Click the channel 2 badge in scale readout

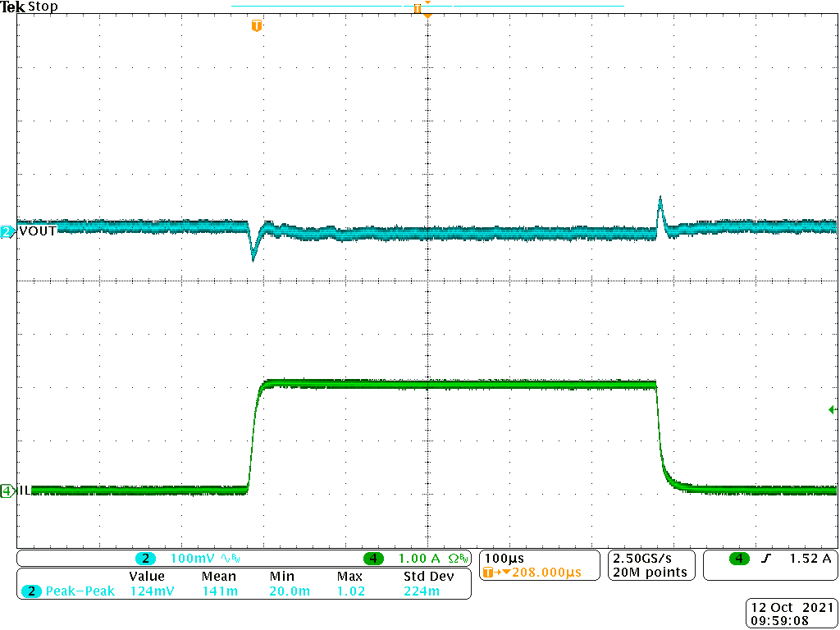[145, 559]
